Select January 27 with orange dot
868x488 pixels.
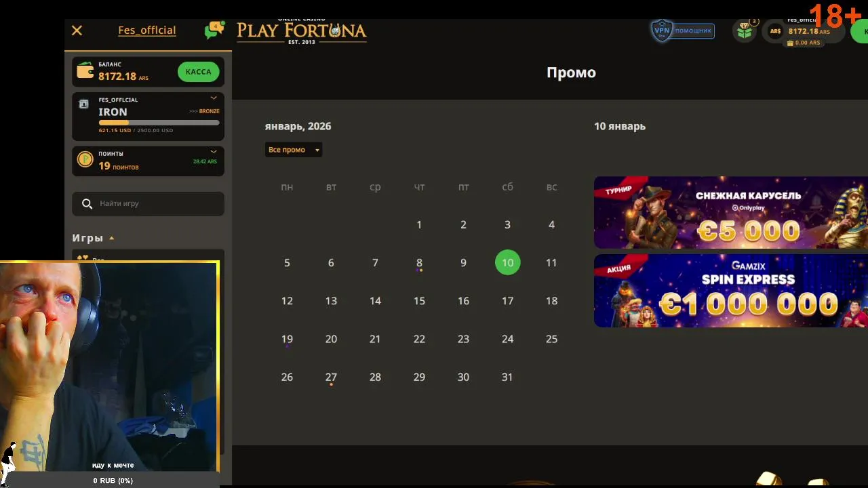click(331, 377)
